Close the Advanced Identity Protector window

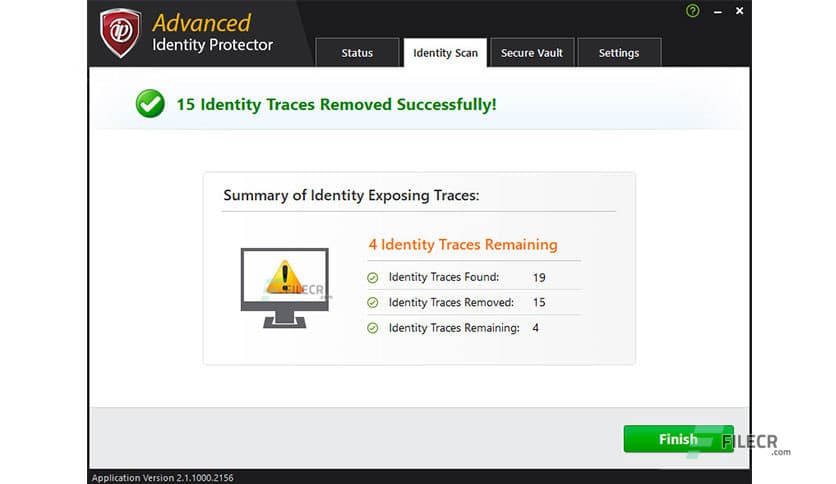click(x=739, y=11)
